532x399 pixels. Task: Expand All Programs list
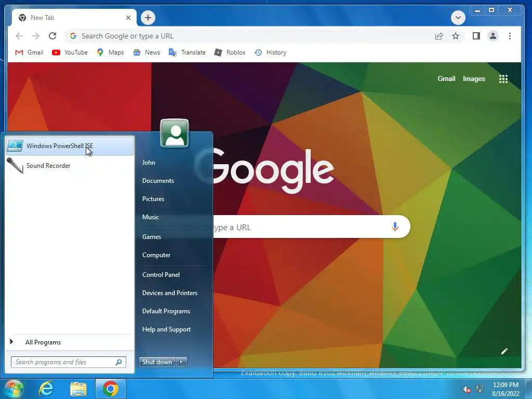coord(70,342)
